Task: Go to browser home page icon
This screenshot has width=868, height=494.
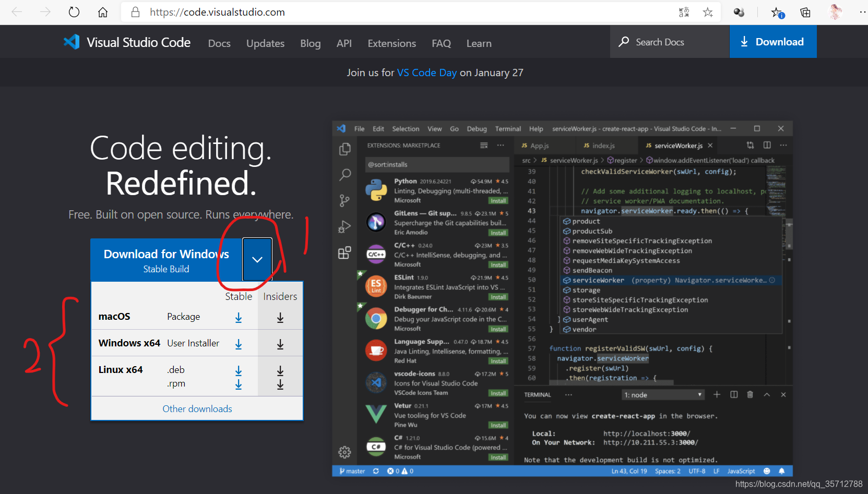Action: click(103, 12)
